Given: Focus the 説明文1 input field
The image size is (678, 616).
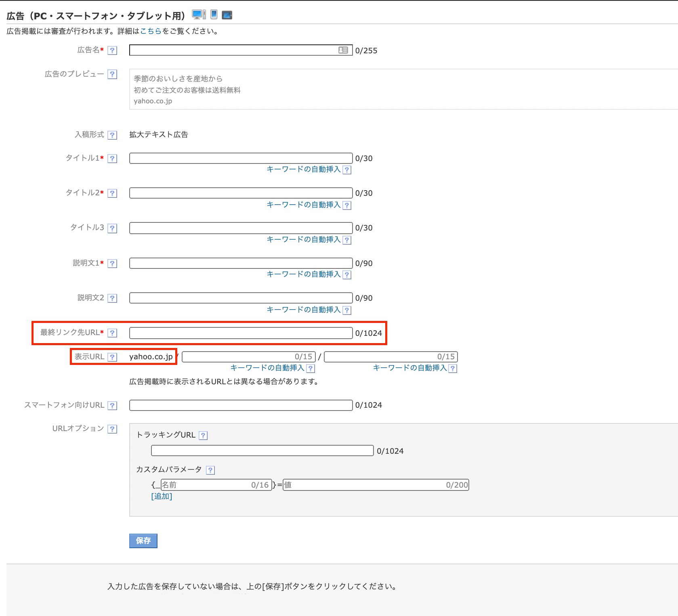Looking at the screenshot, I should pos(241,263).
